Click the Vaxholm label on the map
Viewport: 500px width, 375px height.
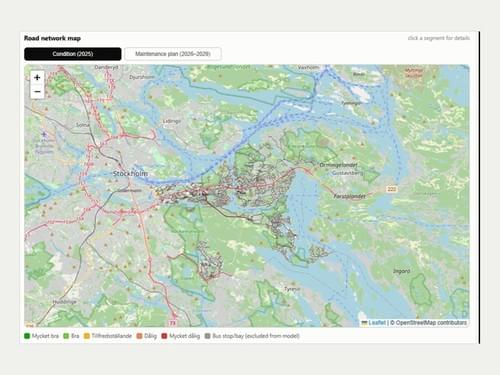pos(308,67)
